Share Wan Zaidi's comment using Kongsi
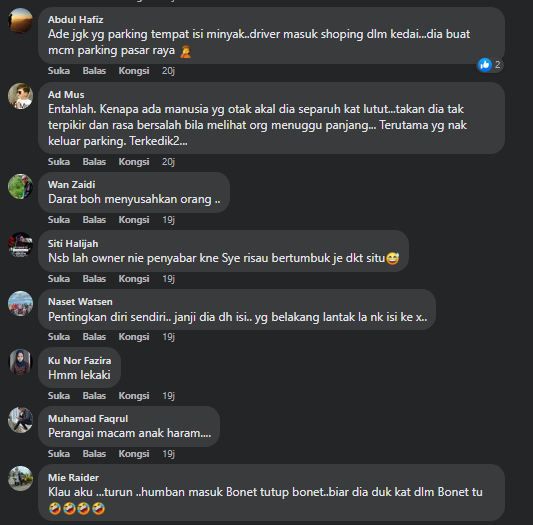The height and width of the screenshot is (525, 533). coord(134,220)
